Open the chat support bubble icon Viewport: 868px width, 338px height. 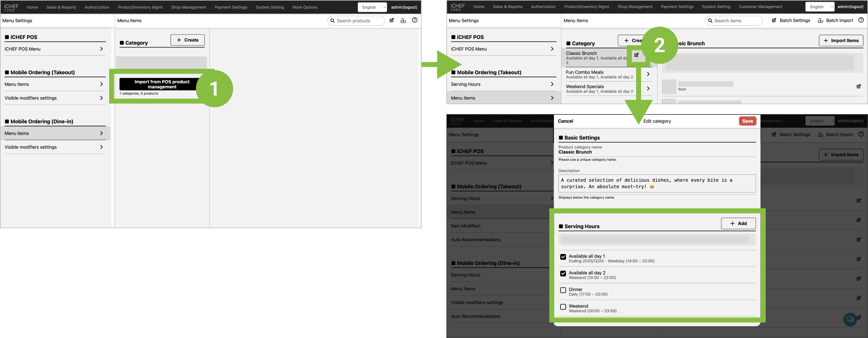coord(849,319)
